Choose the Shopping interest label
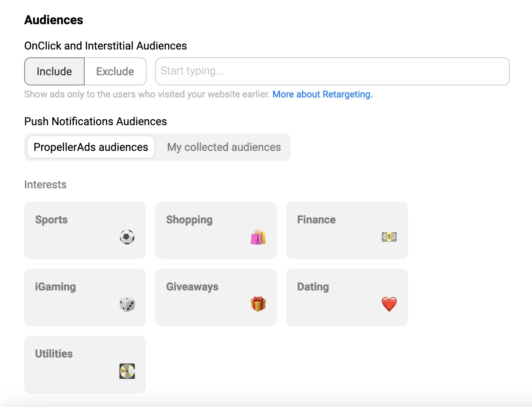 pos(189,220)
